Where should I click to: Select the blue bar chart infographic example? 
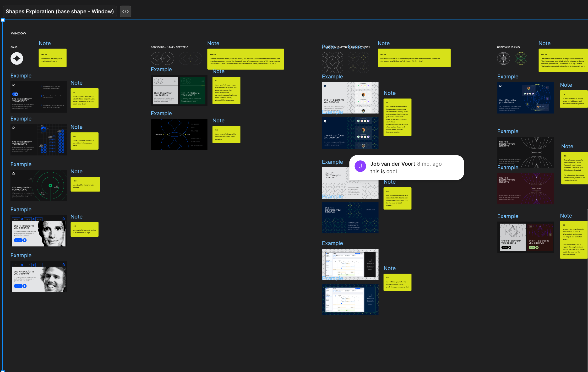pos(39,140)
